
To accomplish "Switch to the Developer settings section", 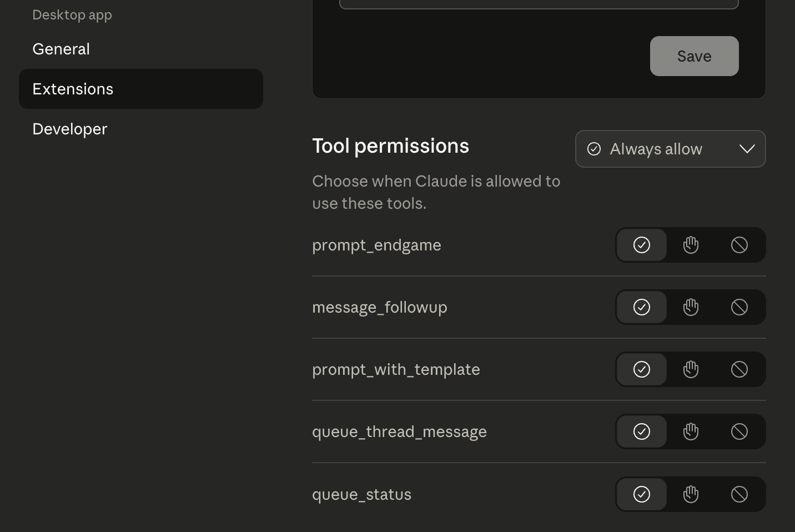I will 70,129.
